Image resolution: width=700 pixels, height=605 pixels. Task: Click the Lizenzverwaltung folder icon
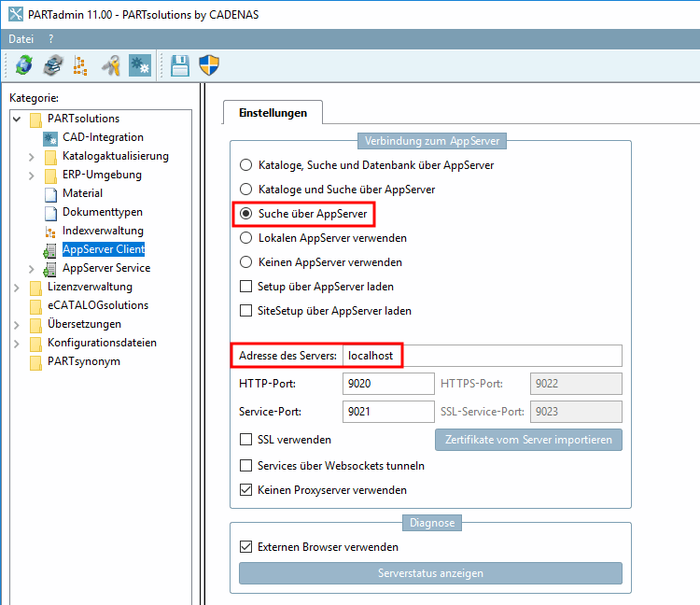[x=35, y=288]
